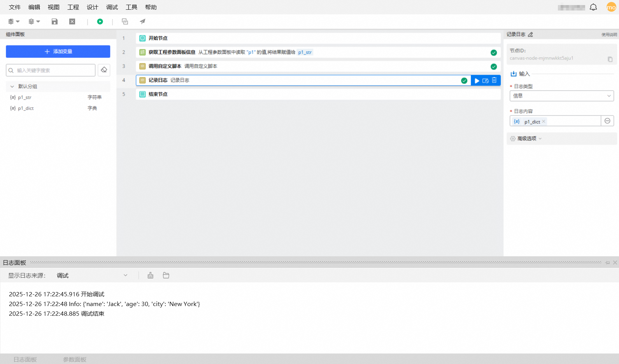
Task: Click the 开始调试 log line
Action: point(56,294)
